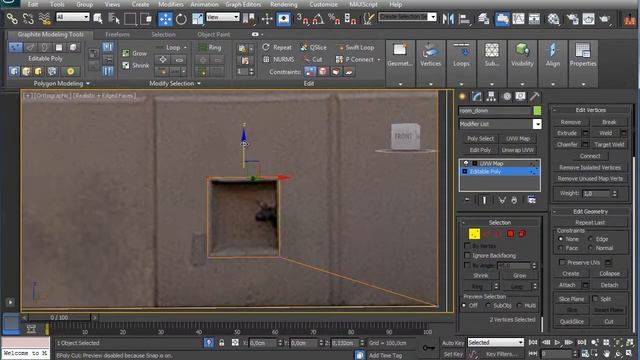640x360 pixels.
Task: Click the ViewCube Front face
Action: pos(404,136)
